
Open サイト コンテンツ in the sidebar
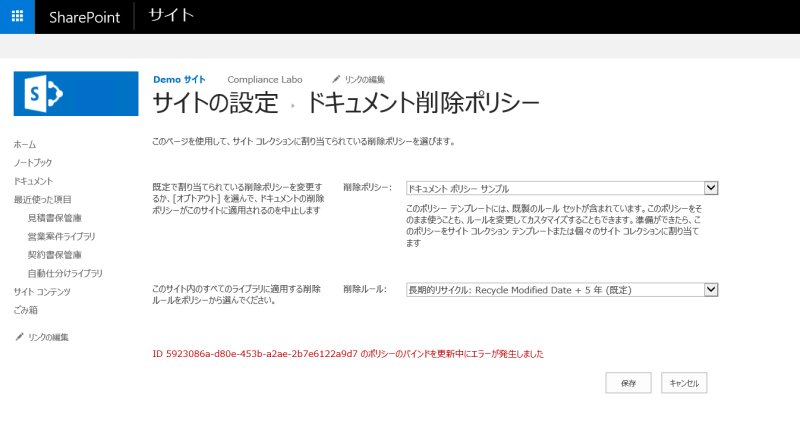[42, 292]
